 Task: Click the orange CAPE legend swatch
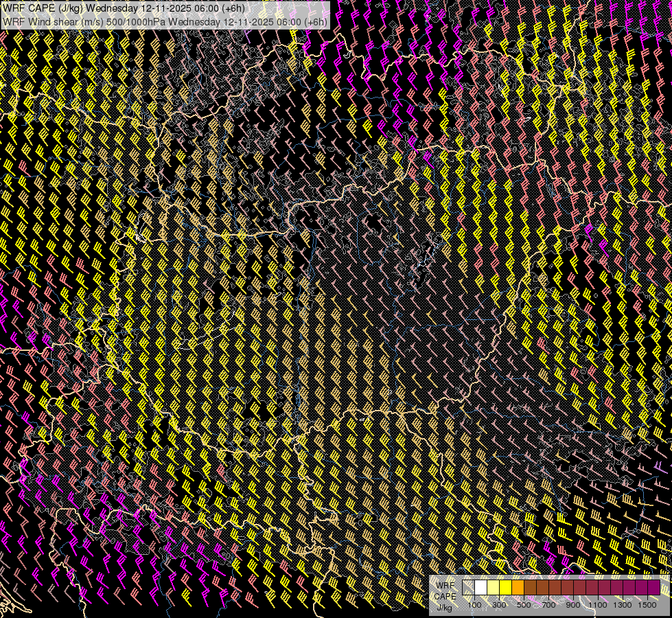(518, 587)
